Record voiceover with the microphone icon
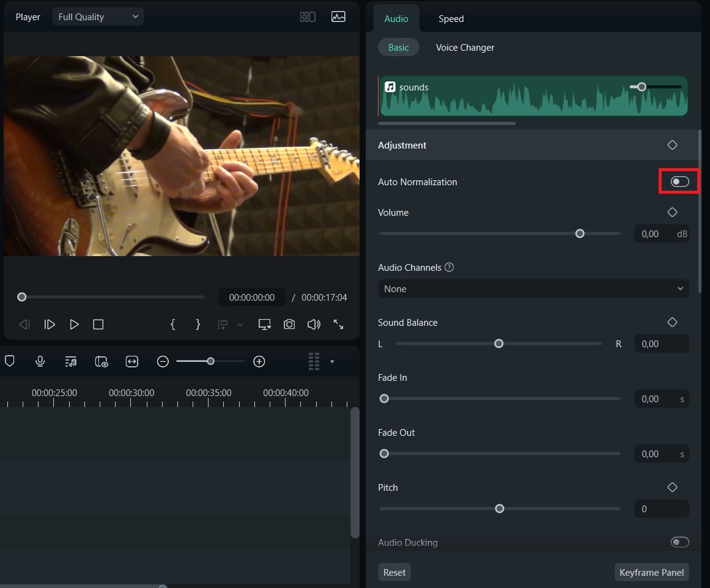The width and height of the screenshot is (710, 588). point(40,361)
